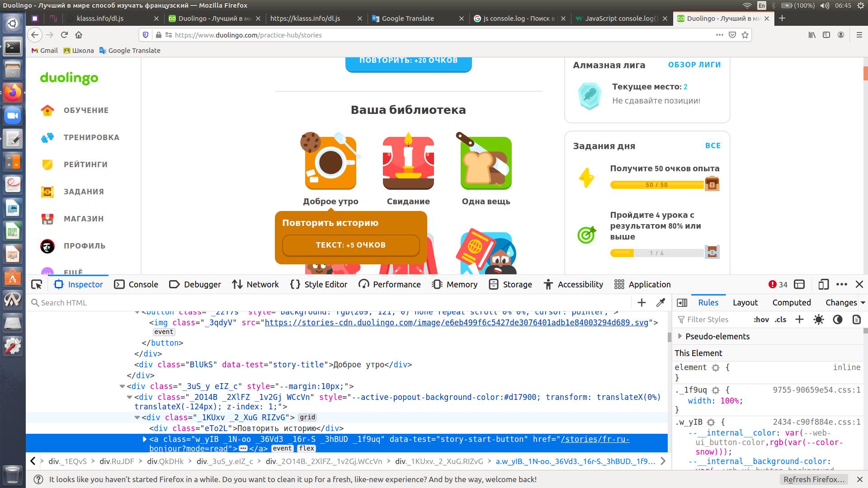Click the 50/50 XP progress bar
This screenshot has width=868, height=488.
point(656,185)
